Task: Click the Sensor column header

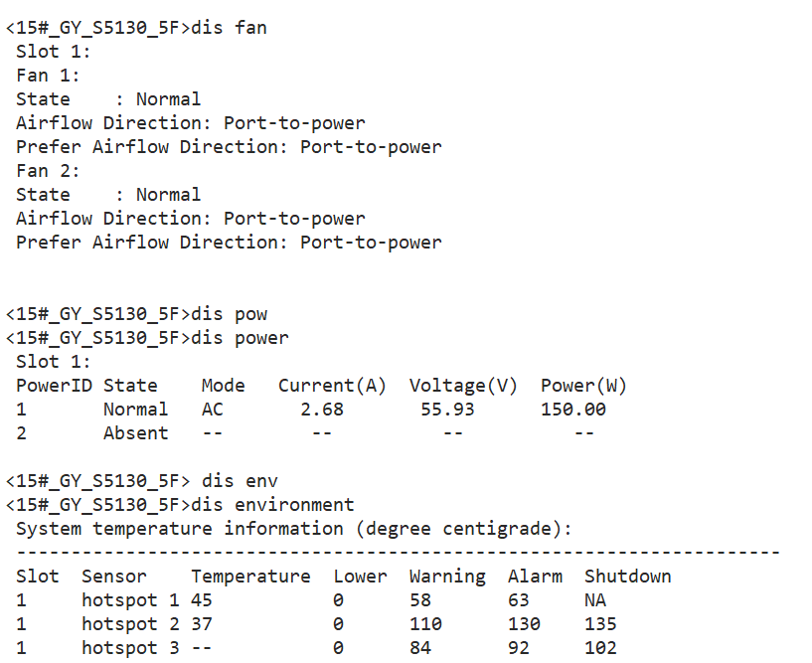Action: (x=113, y=577)
